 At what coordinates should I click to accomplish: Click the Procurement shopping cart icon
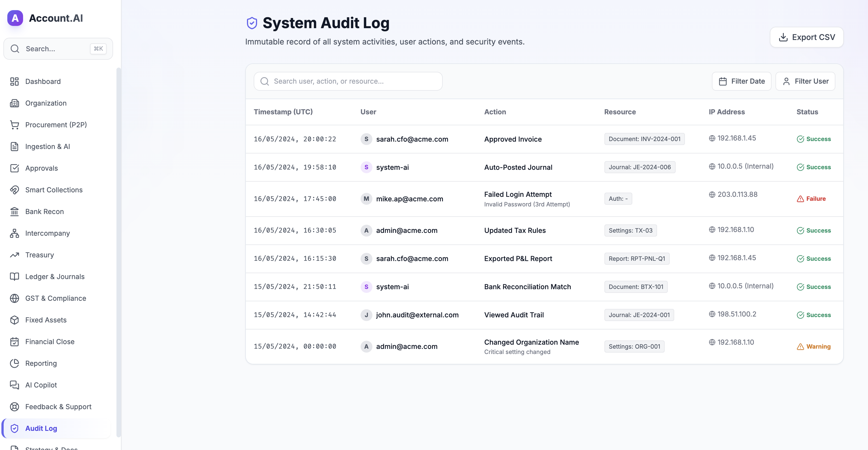click(x=15, y=125)
